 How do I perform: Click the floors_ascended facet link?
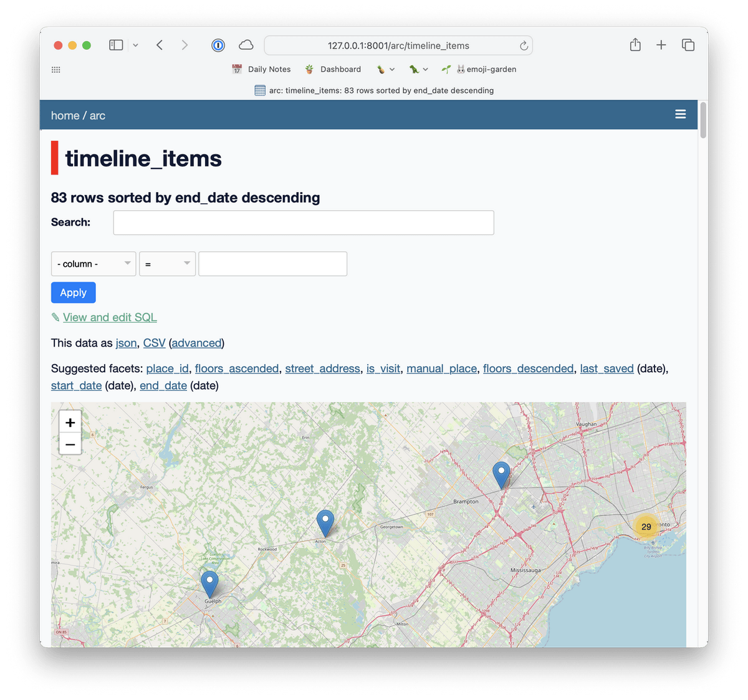237,368
